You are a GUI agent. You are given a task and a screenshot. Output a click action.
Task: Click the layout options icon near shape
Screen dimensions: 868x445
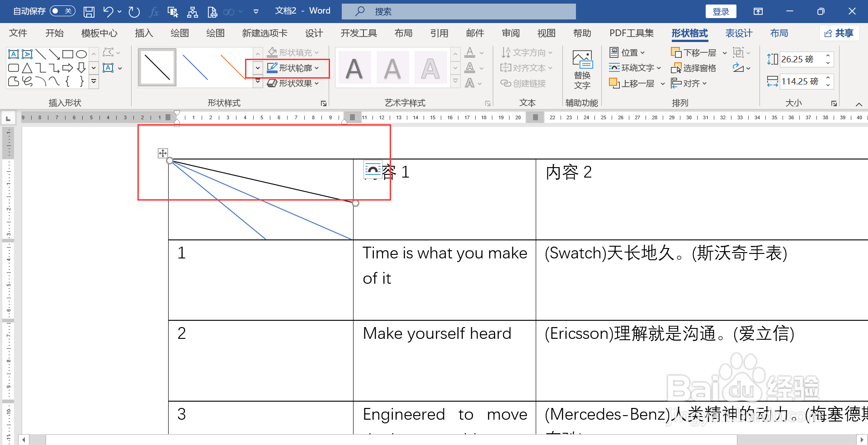pyautogui.click(x=373, y=170)
